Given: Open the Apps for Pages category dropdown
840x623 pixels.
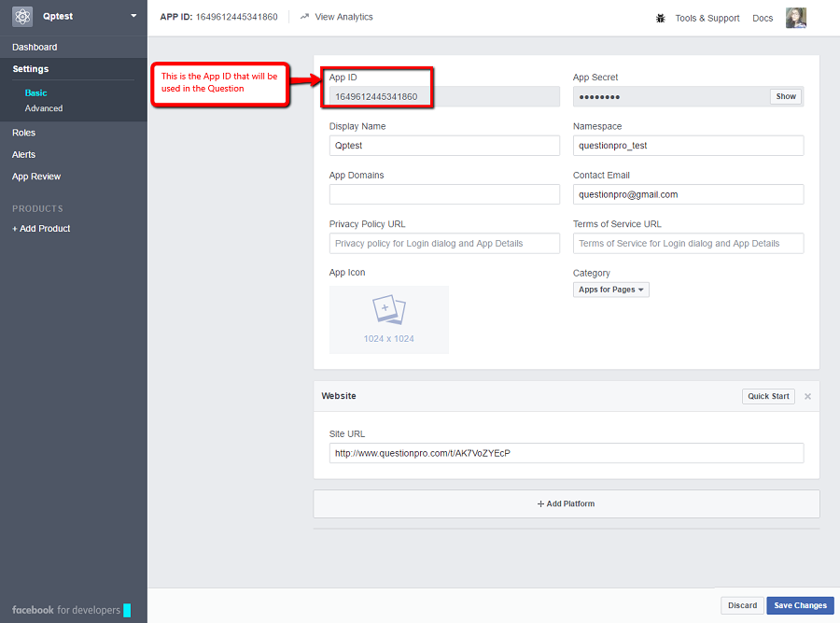Looking at the screenshot, I should pos(610,290).
